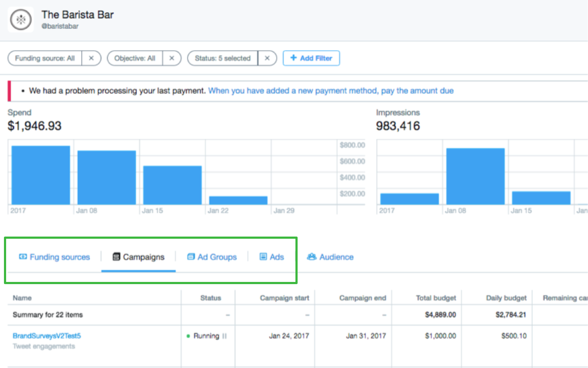The image size is (588, 368).
Task: Clear the Status filter with X
Action: click(267, 58)
